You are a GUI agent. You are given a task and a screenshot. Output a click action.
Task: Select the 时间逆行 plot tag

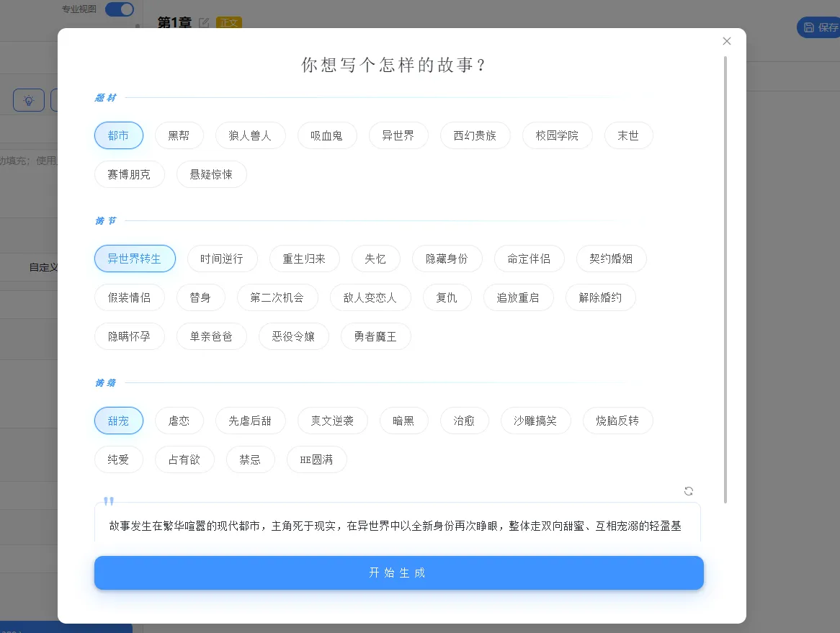(x=222, y=259)
